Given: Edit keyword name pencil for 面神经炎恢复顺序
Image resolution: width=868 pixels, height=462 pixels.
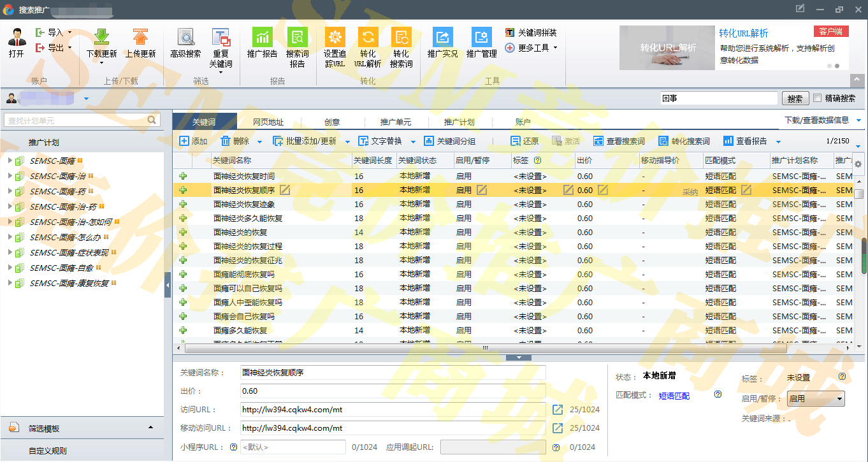Looking at the screenshot, I should point(285,190).
